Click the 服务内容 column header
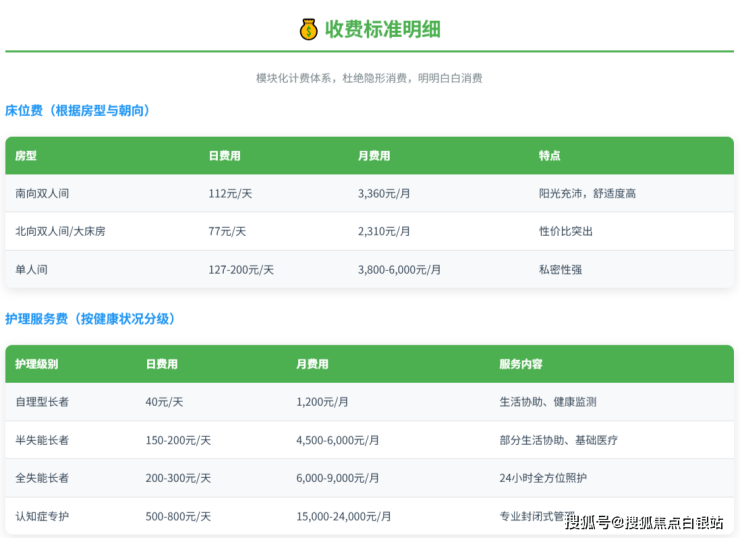The height and width of the screenshot is (538, 740). coord(521,364)
